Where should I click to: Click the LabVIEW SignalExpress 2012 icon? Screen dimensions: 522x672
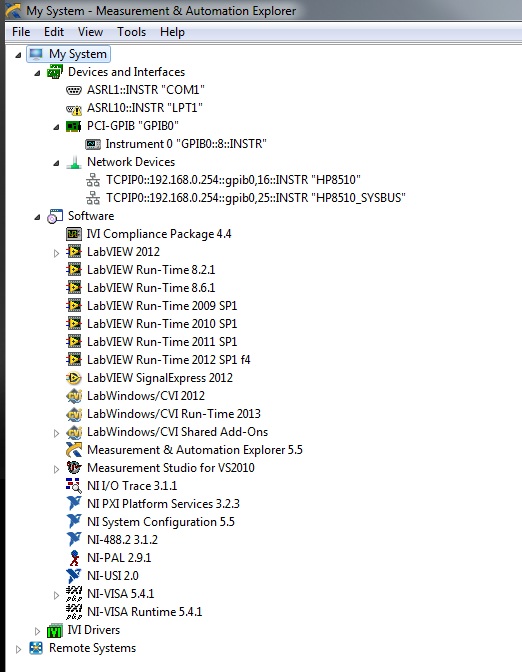click(x=74, y=378)
